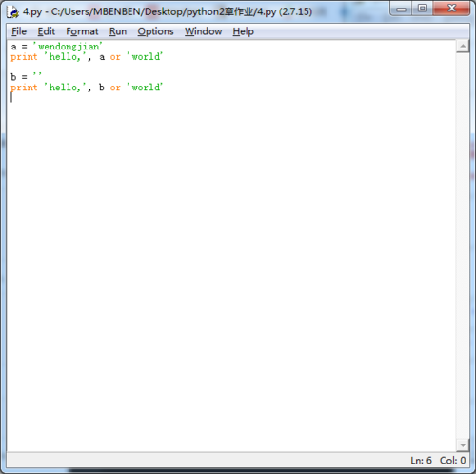The height and width of the screenshot is (474, 476).
Task: Click the Python file icon in title bar
Action: (x=13, y=12)
